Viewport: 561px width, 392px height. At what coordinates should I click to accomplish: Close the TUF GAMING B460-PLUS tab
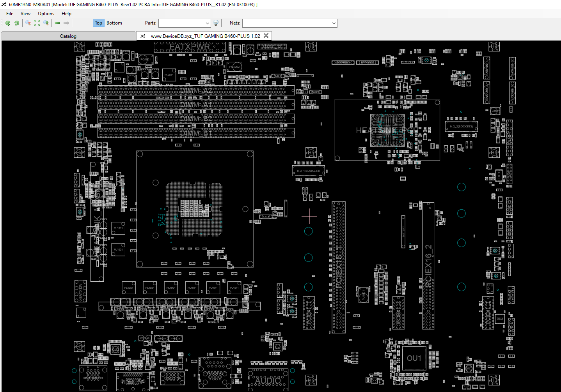point(266,35)
